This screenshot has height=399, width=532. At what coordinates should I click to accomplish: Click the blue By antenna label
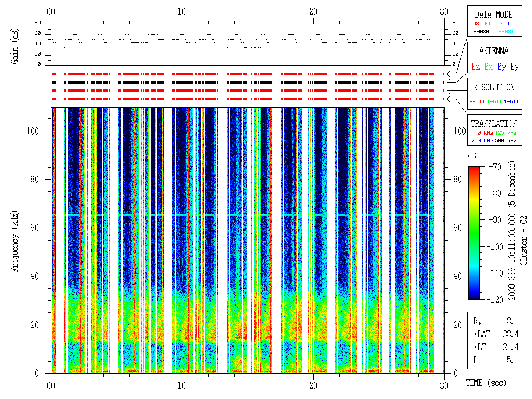click(501, 66)
